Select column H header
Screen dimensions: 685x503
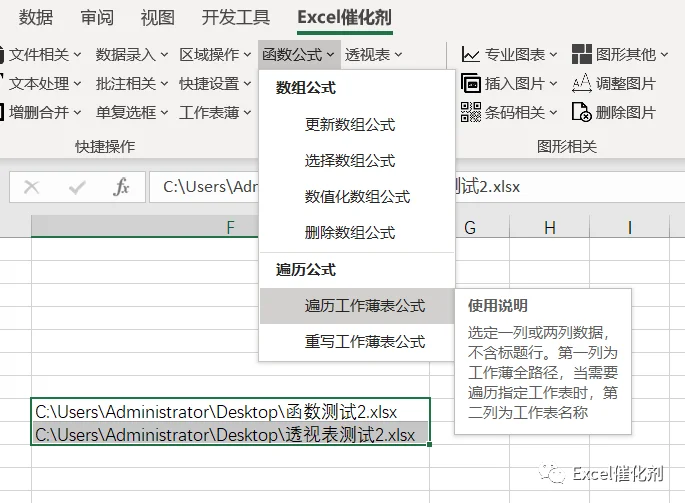coord(550,227)
